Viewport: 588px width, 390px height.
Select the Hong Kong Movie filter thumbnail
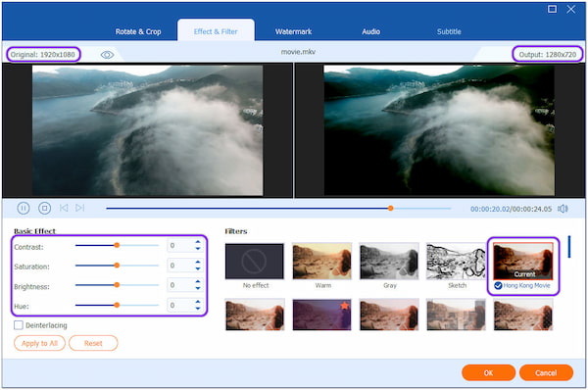(x=522, y=262)
